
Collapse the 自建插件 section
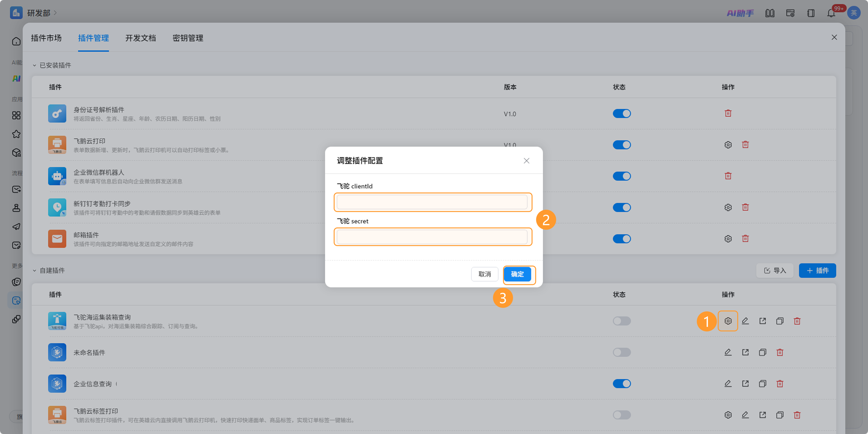pyautogui.click(x=34, y=271)
